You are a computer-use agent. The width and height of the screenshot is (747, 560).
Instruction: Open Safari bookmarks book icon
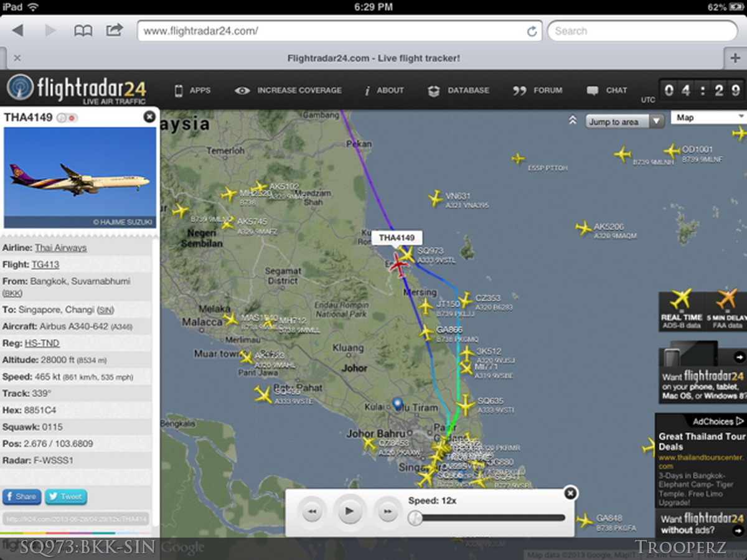tap(83, 30)
